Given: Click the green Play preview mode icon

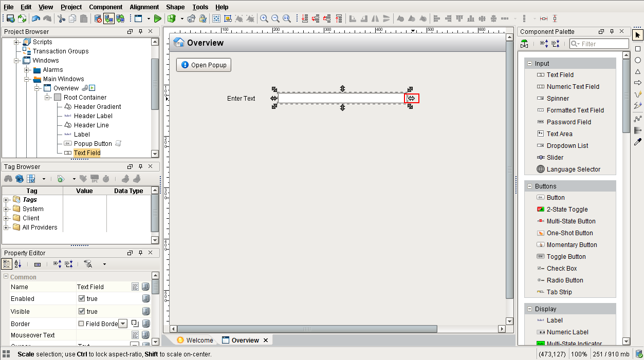Looking at the screenshot, I should click(x=158, y=18).
